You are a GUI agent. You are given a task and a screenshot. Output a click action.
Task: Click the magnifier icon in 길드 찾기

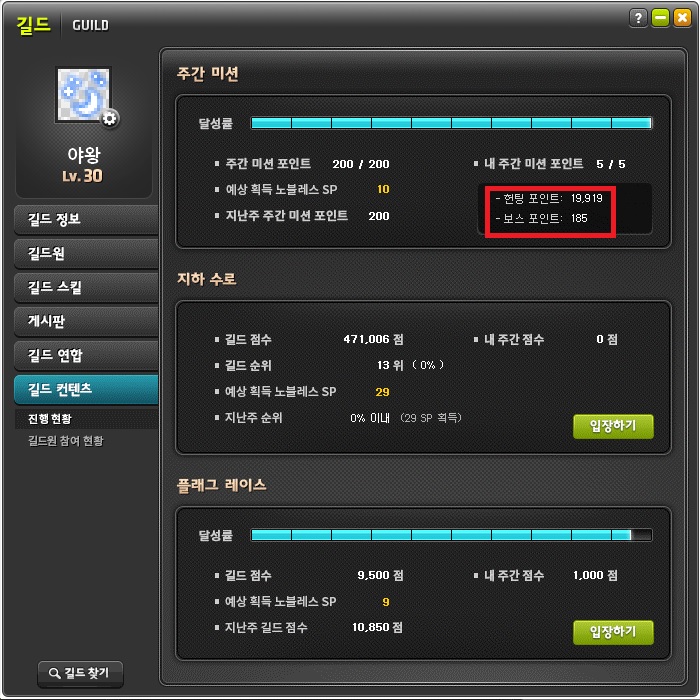[x=54, y=673]
